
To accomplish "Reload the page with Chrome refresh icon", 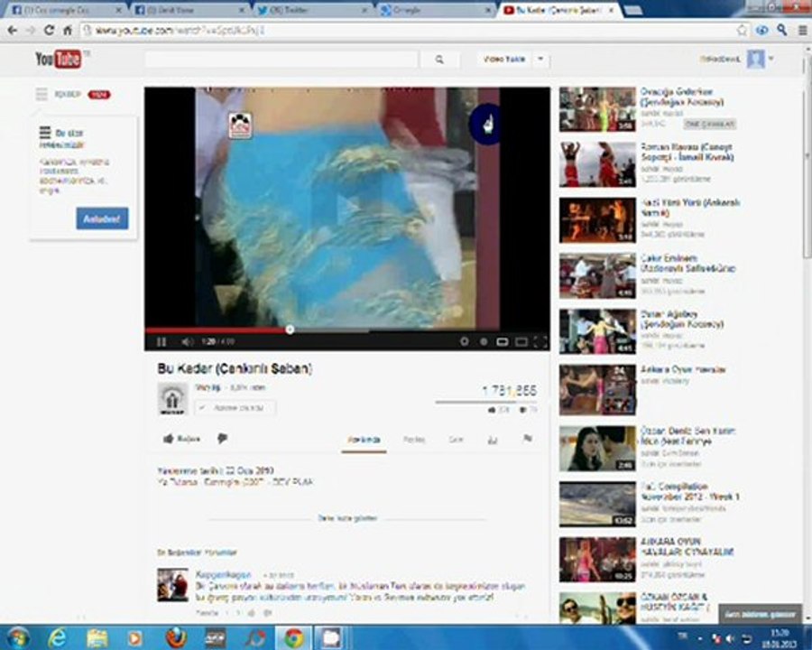I will tap(50, 31).
